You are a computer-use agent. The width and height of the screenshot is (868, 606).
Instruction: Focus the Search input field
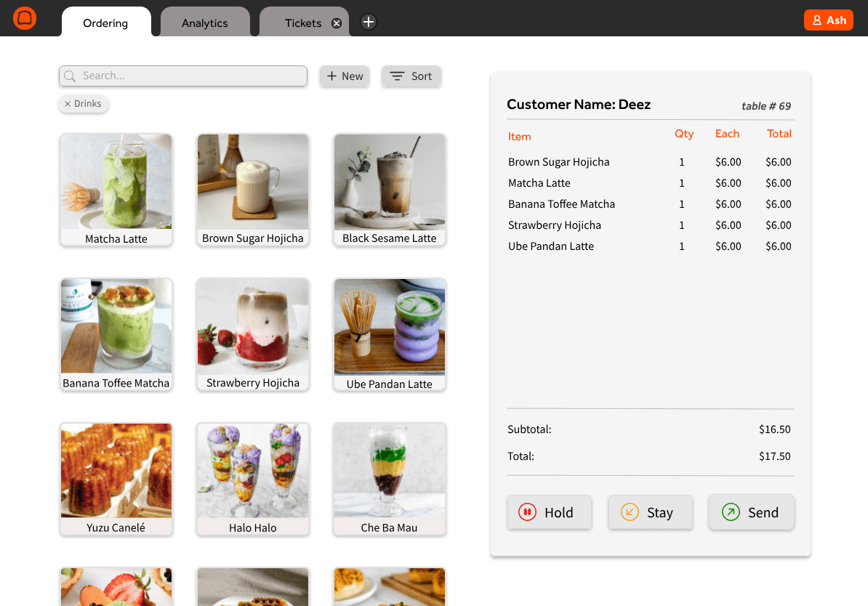[x=183, y=76]
